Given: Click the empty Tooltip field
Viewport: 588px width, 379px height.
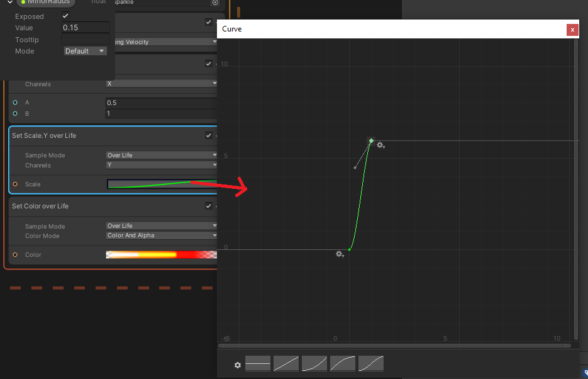Looking at the screenshot, I should point(86,39).
